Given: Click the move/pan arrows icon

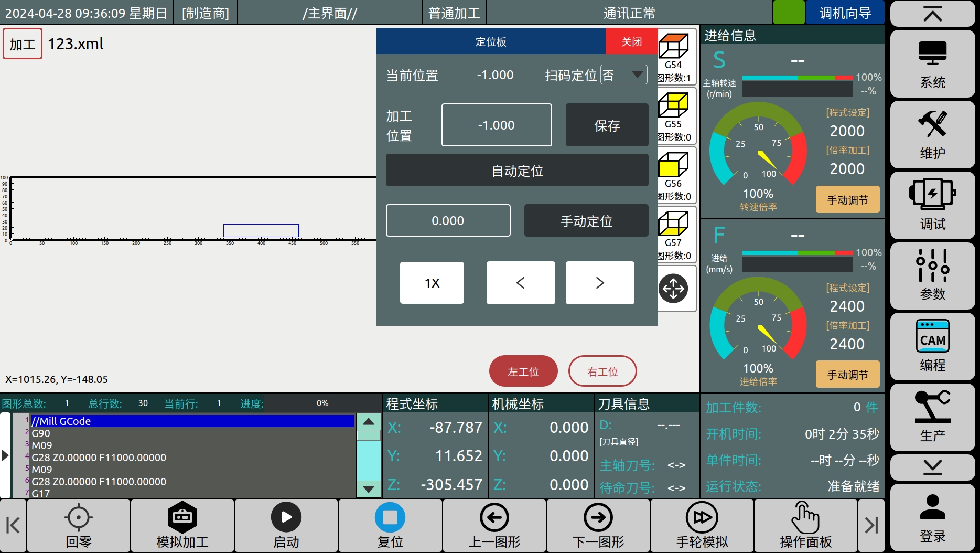Looking at the screenshot, I should [x=673, y=288].
